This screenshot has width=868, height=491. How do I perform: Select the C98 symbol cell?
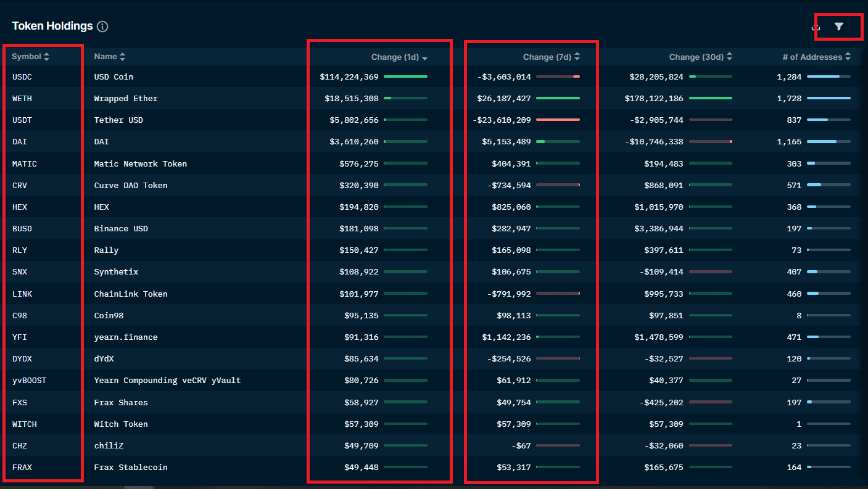[x=20, y=316]
